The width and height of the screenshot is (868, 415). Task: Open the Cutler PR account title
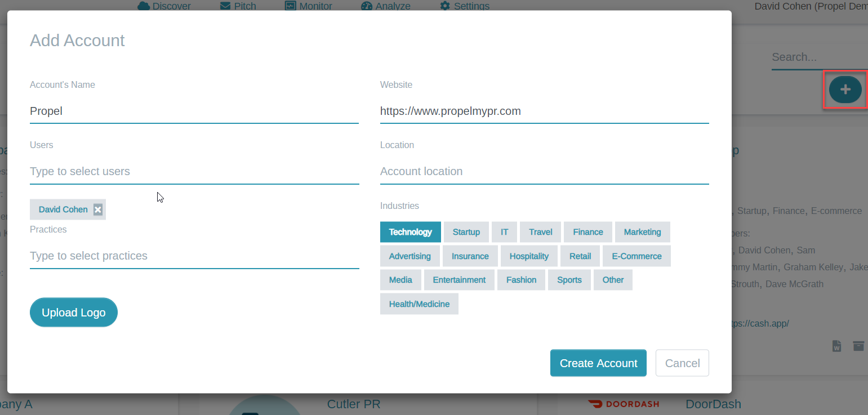pos(354,404)
